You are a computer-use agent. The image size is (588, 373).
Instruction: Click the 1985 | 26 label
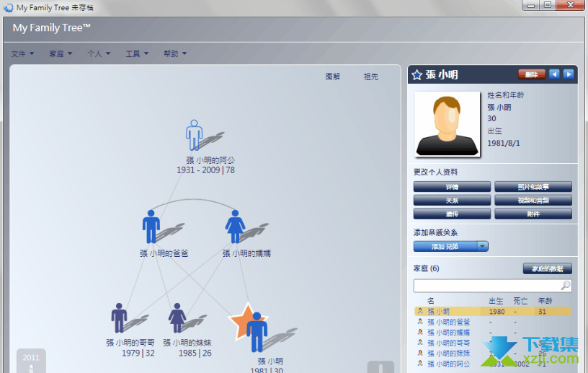pyautogui.click(x=195, y=353)
